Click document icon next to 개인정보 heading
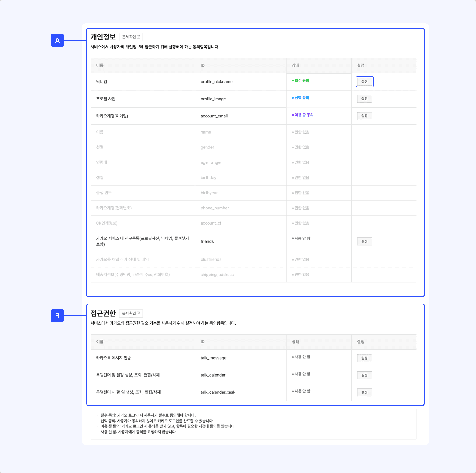Image resolution: width=476 pixels, height=473 pixels. [x=138, y=37]
